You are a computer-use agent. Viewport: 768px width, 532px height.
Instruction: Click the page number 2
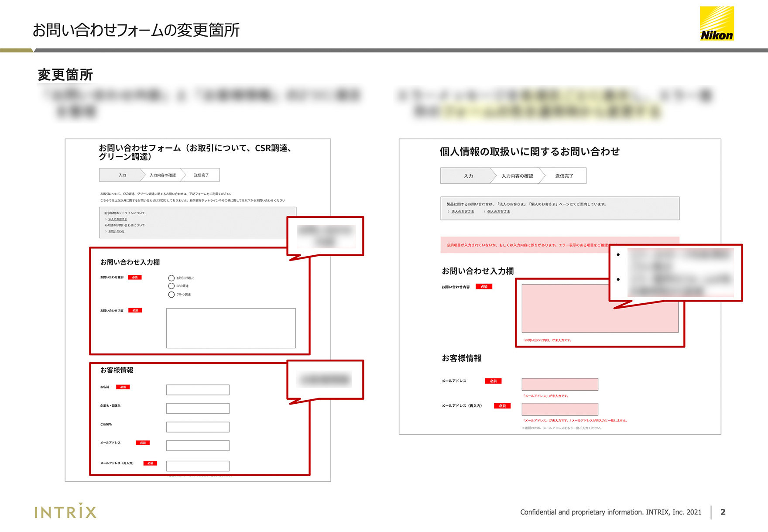(723, 512)
